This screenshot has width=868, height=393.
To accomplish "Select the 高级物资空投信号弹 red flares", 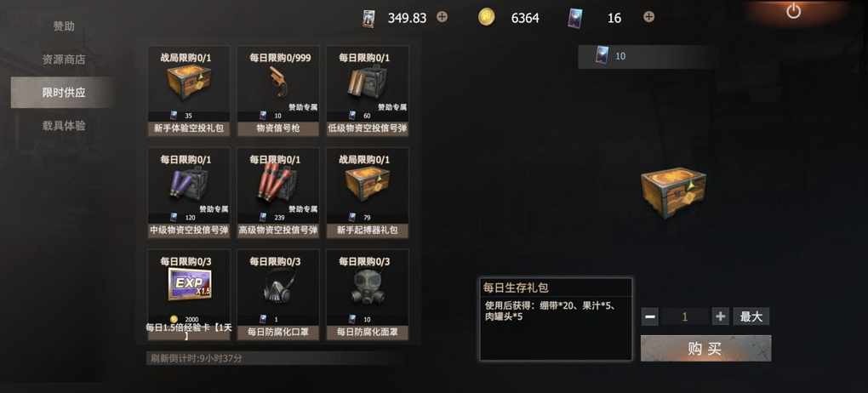I will [278, 192].
